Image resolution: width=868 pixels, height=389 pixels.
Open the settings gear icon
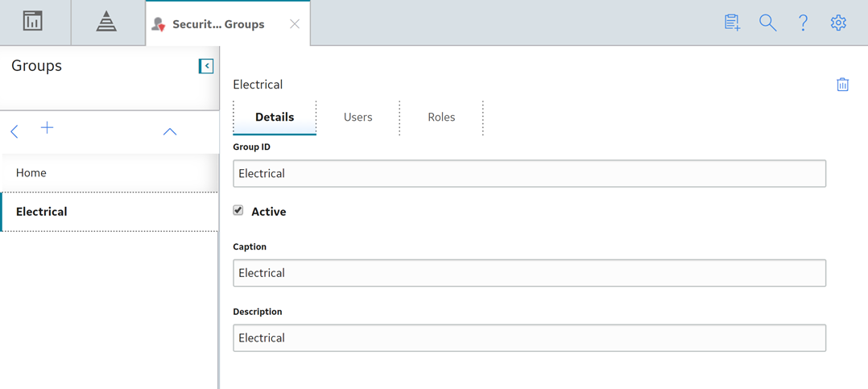(x=839, y=23)
